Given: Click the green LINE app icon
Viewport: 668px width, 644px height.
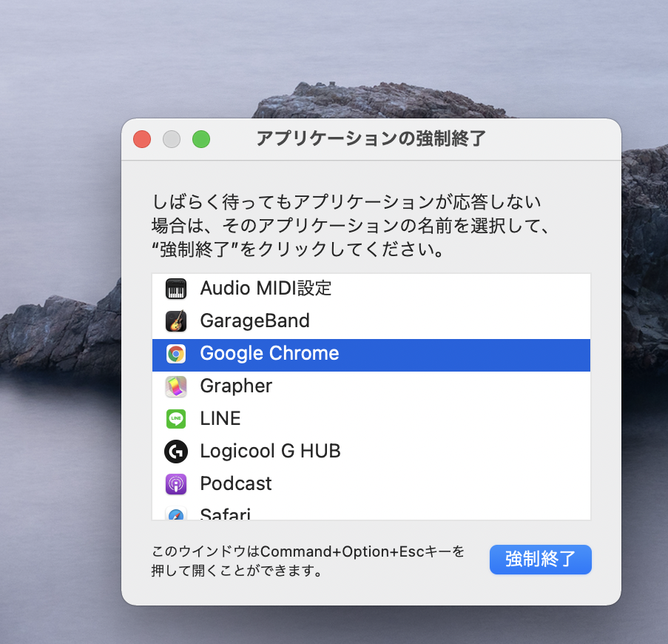Looking at the screenshot, I should (x=176, y=418).
